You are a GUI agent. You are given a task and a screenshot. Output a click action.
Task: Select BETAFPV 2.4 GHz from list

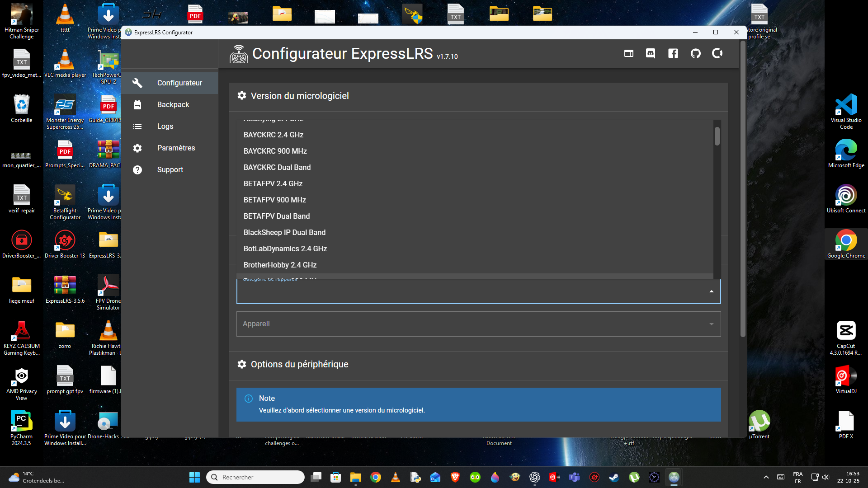(273, 184)
